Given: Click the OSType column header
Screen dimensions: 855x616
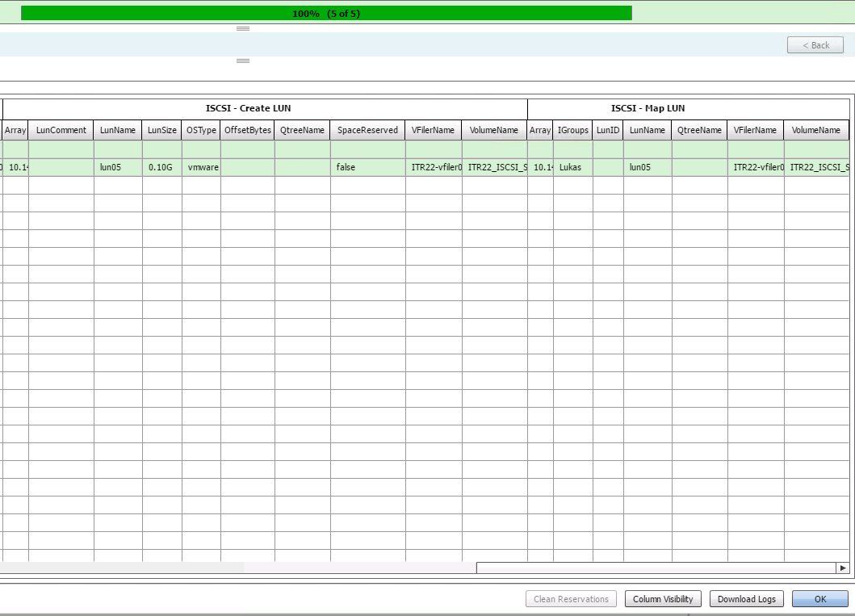Looking at the screenshot, I should point(201,130).
